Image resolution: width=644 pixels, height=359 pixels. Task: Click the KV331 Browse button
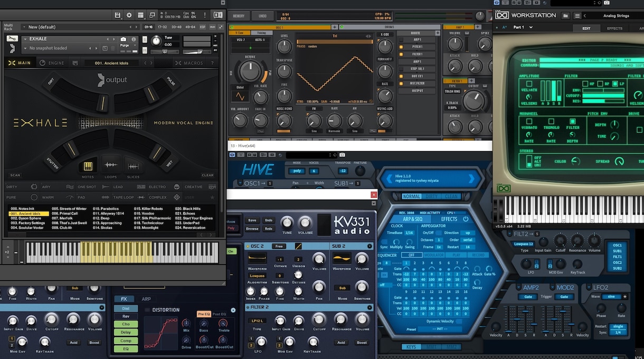(252, 229)
